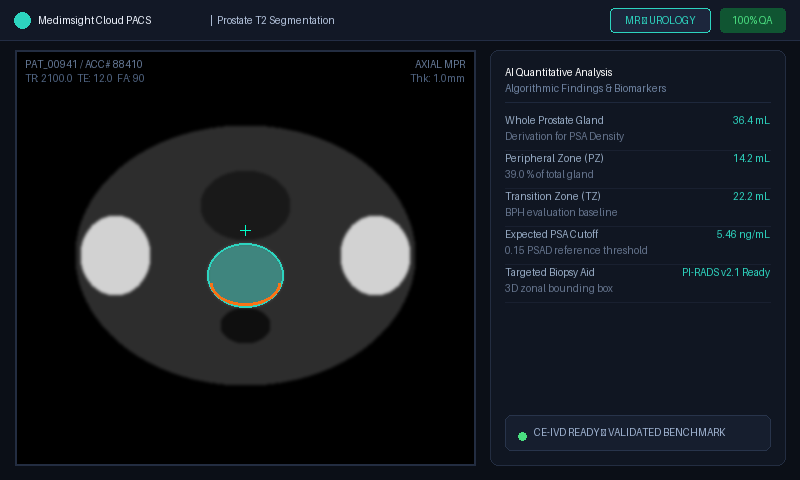800x480 pixels.
Task: Click the 14.2 mL value
Action: coord(752,158)
